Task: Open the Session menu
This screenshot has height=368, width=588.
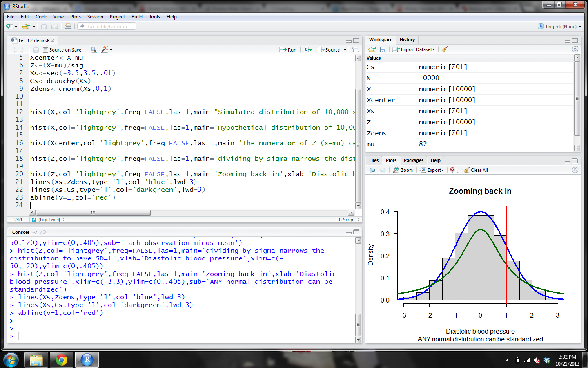Action: [x=95, y=17]
